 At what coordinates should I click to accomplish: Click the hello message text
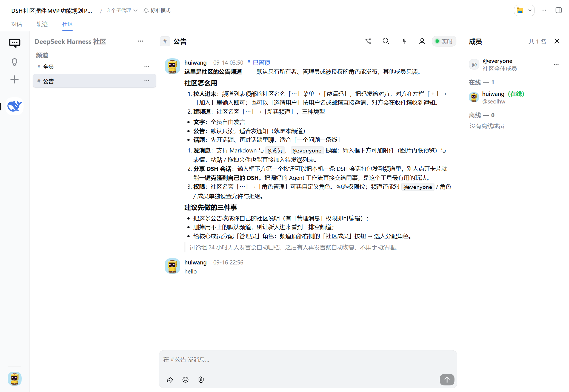[190, 272]
